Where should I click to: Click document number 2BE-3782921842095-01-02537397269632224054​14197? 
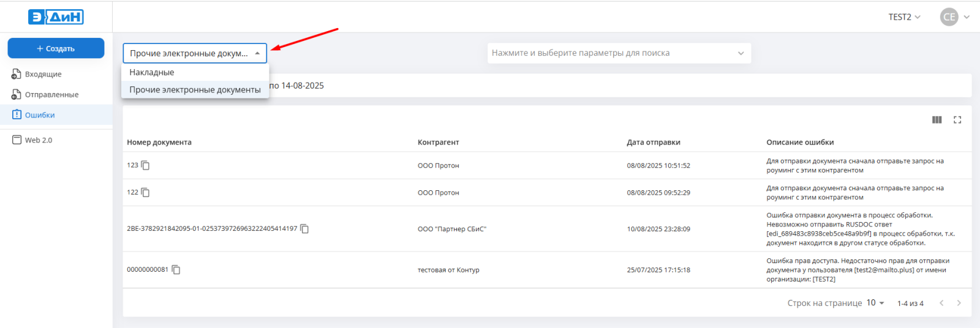point(212,229)
